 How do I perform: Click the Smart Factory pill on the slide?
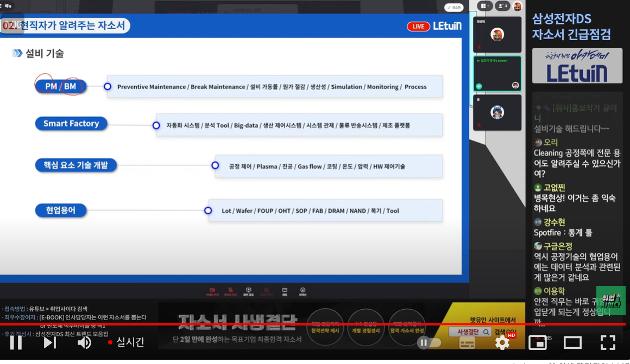[x=71, y=123]
